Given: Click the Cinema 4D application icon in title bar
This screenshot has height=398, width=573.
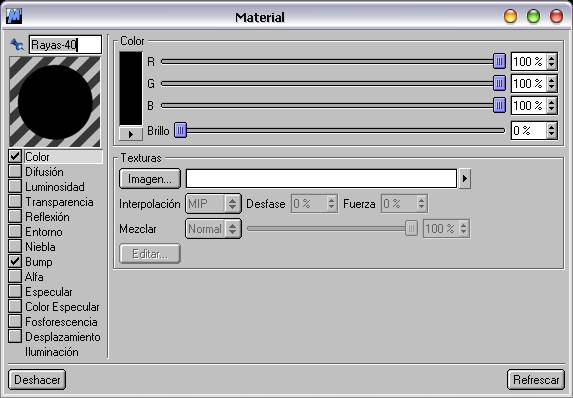Looking at the screenshot, I should (14, 16).
